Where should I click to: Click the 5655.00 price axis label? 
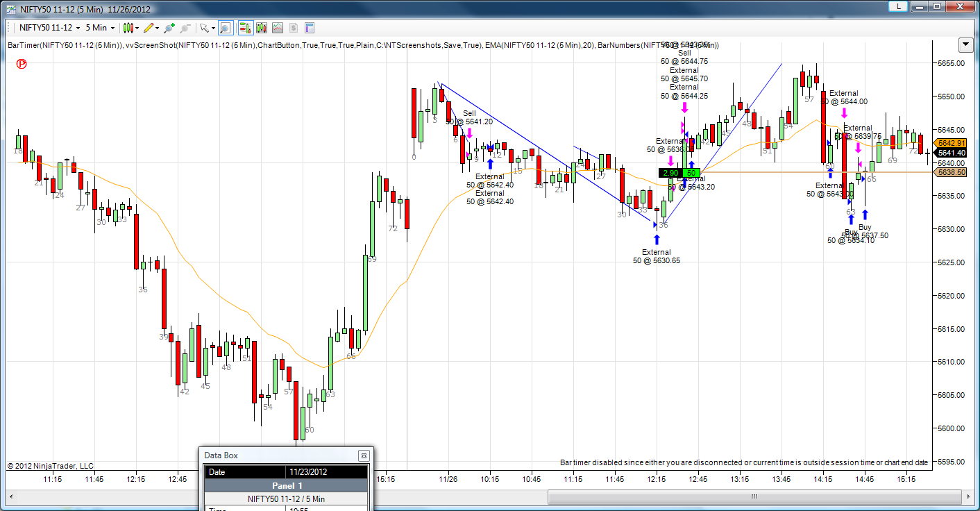coord(951,63)
